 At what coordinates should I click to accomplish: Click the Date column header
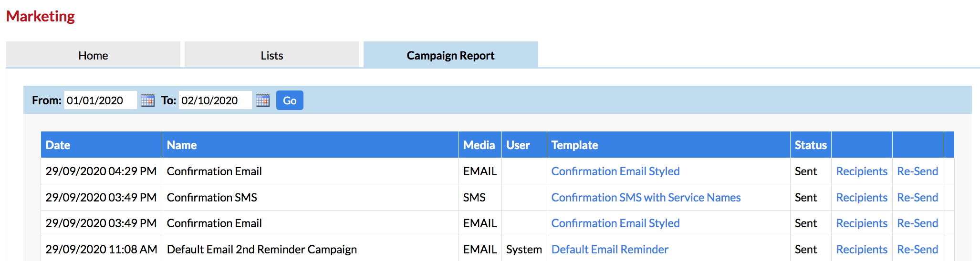click(101, 145)
